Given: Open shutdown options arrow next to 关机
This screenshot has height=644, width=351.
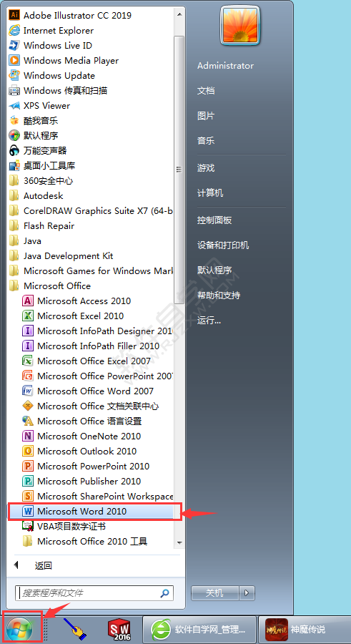Looking at the screenshot, I should click(247, 592).
